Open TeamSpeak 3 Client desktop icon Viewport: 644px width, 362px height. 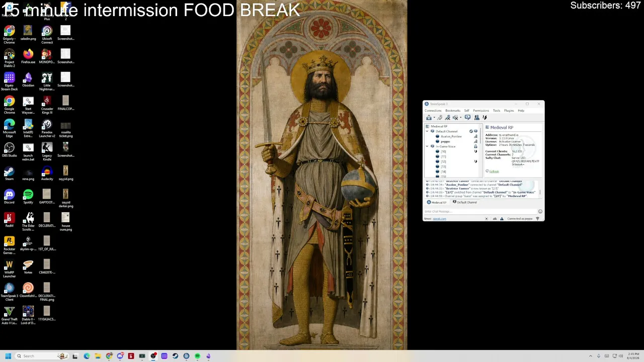pyautogui.click(x=9, y=292)
